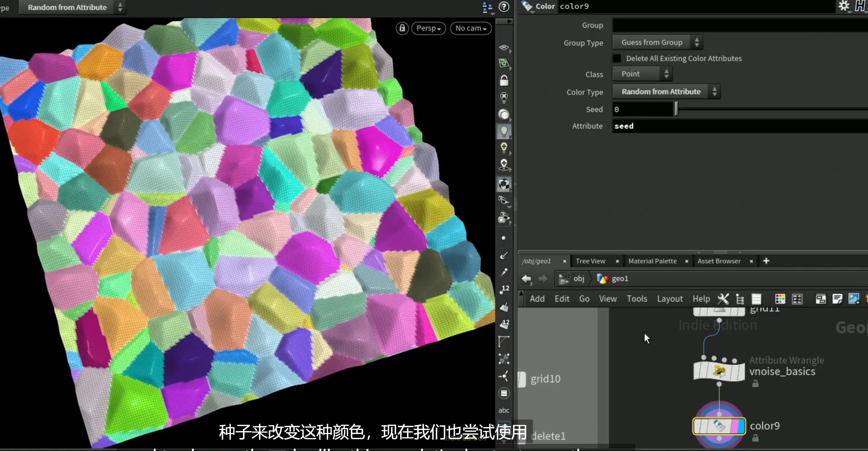868x451 pixels.
Task: Select the color9 node in network
Action: click(719, 426)
